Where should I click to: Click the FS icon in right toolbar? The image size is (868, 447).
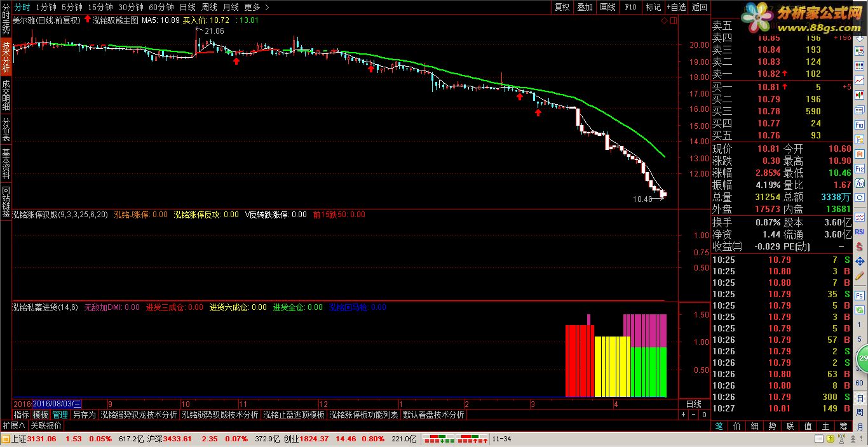pos(859,296)
